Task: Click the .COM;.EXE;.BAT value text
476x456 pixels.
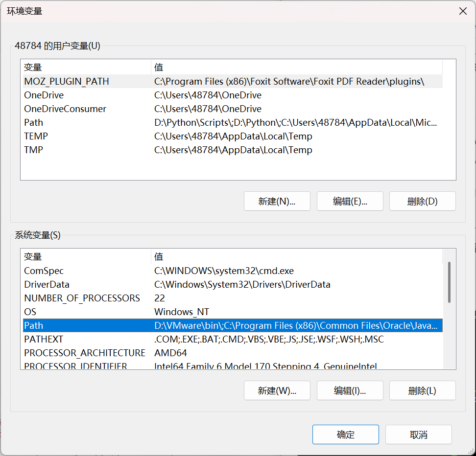Action: coord(269,339)
